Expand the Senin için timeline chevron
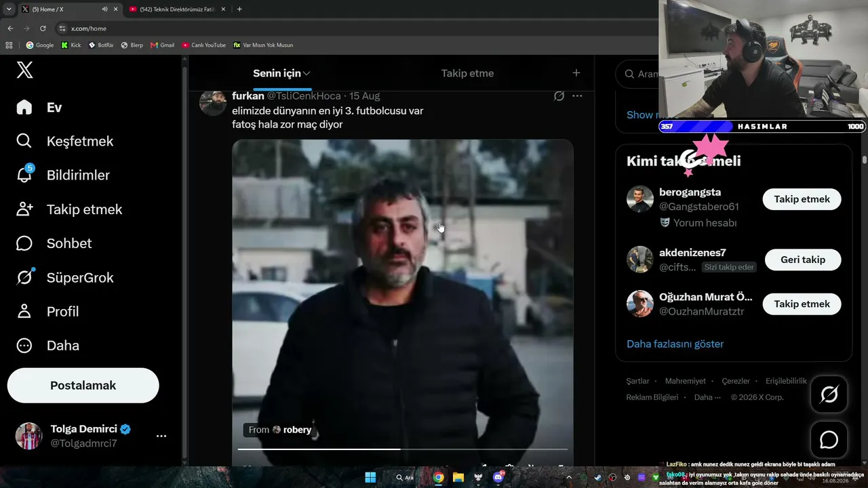Image resolution: width=868 pixels, height=488 pixels. click(307, 73)
